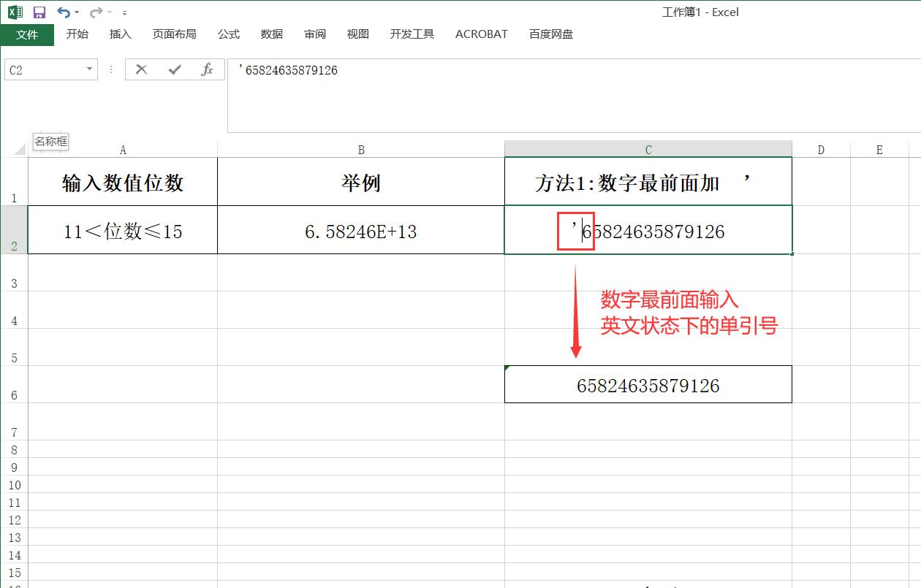The width and height of the screenshot is (921, 588).
Task: Select column A header
Action: pos(123,150)
